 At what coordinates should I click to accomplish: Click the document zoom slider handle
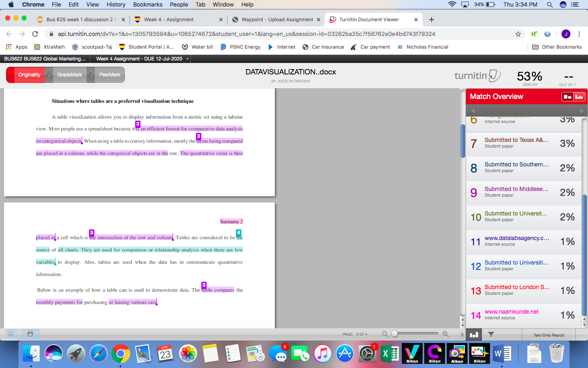[x=394, y=334]
